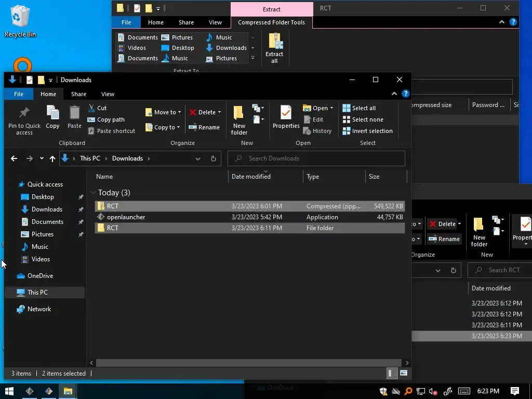This screenshot has height=399, width=532.
Task: Collapse the Downloads window ribbon
Action: (394, 94)
